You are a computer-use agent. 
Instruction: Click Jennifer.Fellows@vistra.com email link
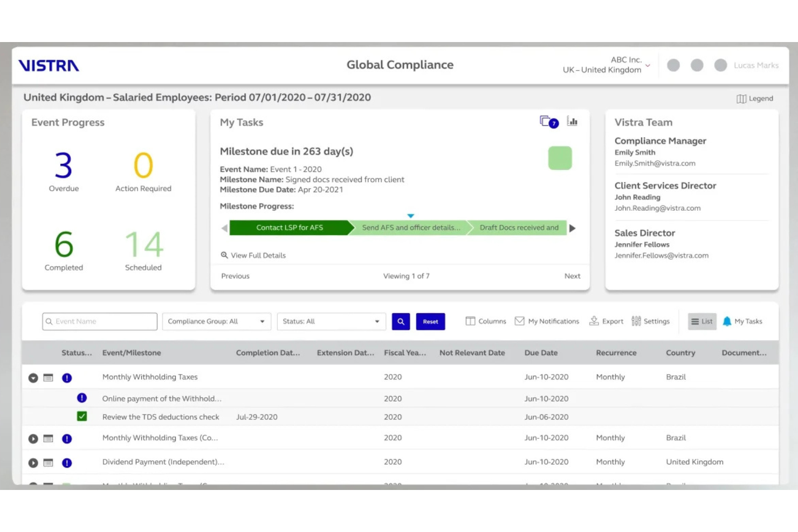click(x=662, y=255)
